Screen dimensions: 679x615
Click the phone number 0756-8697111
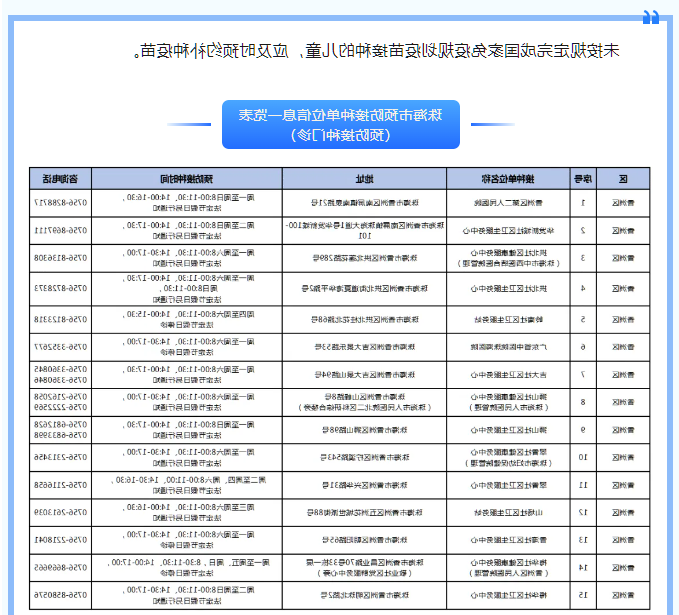[x=60, y=230]
